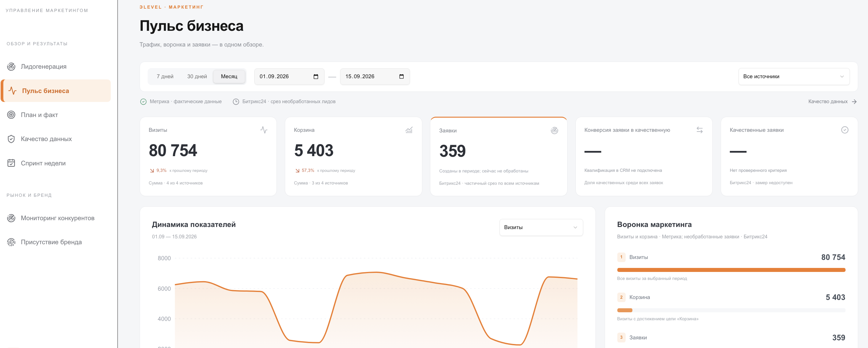Viewport: 868px width, 348px height.
Task: Click the shield icon for Качество данных
Action: pyautogui.click(x=11, y=139)
